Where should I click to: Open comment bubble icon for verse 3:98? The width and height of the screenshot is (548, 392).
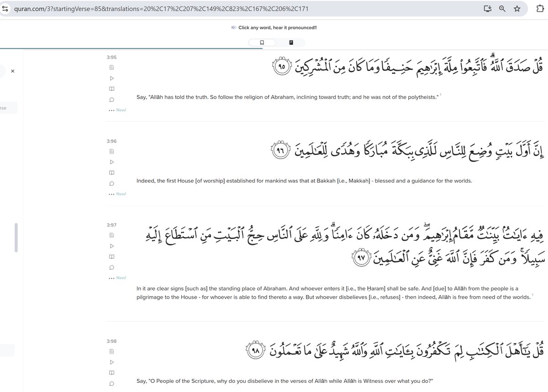tap(112, 383)
